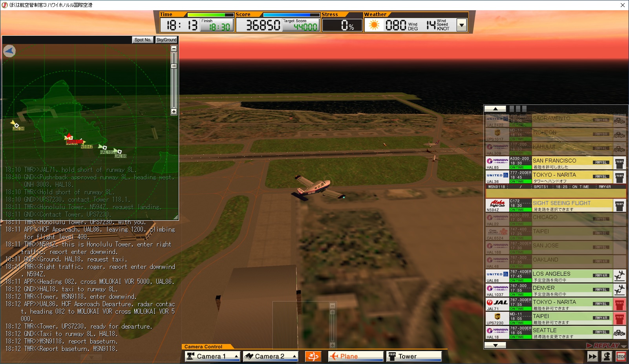Image resolution: width=629 pixels, height=364 pixels.
Task: Click the orange camera rotate icon
Action: click(x=313, y=356)
